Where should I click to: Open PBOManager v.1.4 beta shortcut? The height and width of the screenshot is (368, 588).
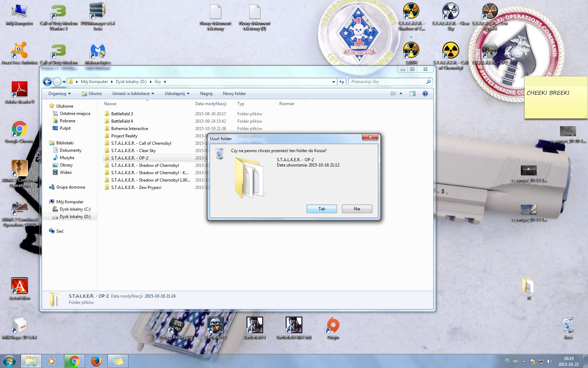98,16
